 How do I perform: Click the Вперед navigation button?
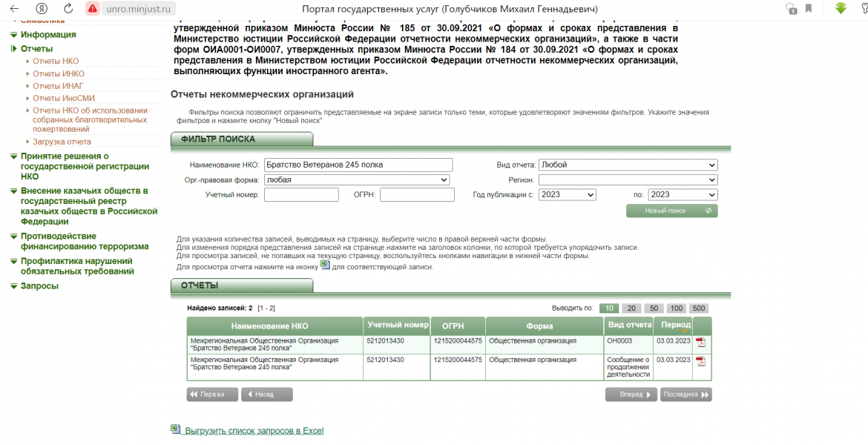point(631,395)
